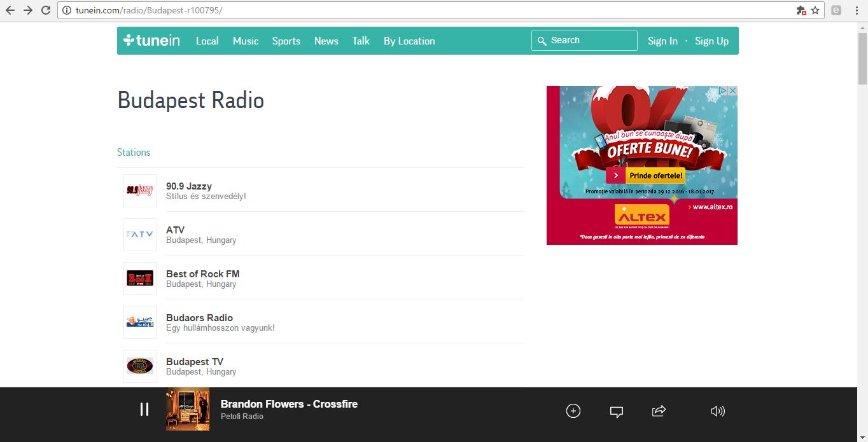Click the 'Egy hullámhosszon vagyunk!' subtitle
Viewport: 868px width, 442px height.
pyautogui.click(x=221, y=328)
